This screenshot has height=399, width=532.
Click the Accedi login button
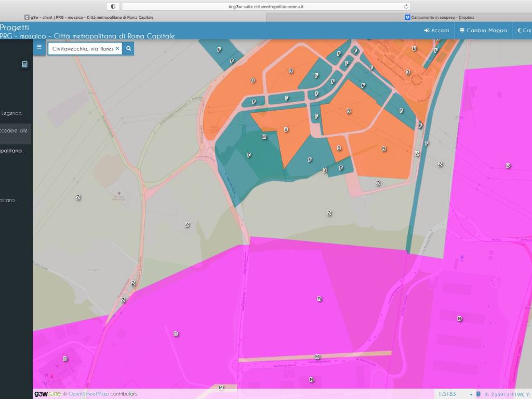pos(436,30)
